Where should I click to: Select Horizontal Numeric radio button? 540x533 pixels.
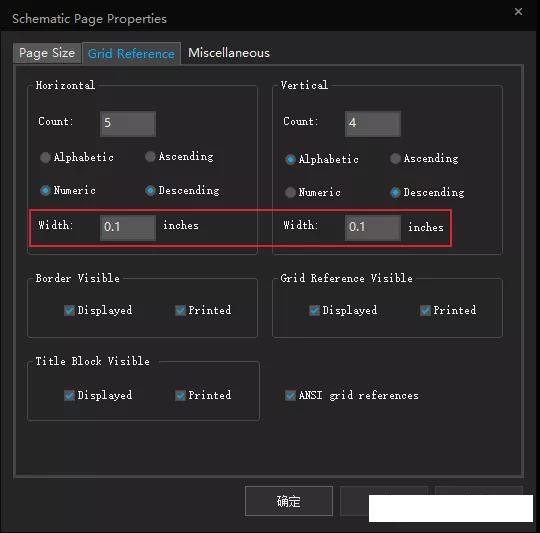click(x=45, y=190)
